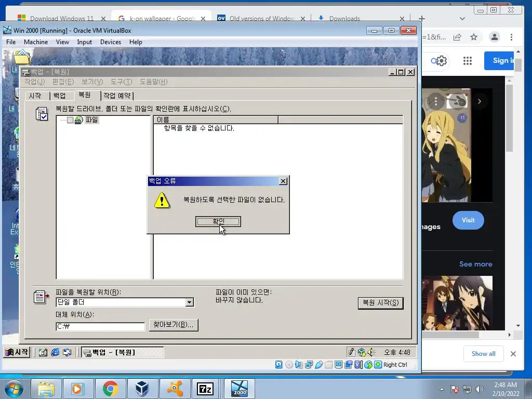This screenshot has width=532, height=399.
Task: Click 확인 in the 백업 오류 dialog
Action: coord(218,221)
